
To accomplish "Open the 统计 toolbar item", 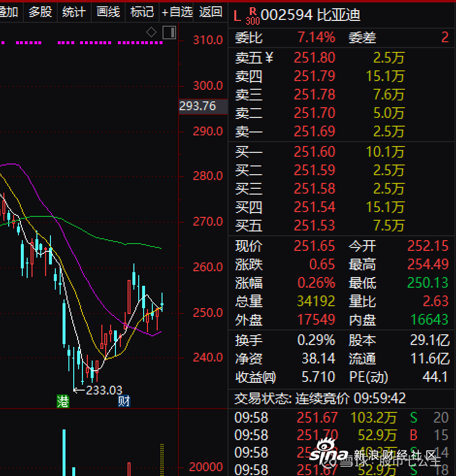I will [74, 12].
